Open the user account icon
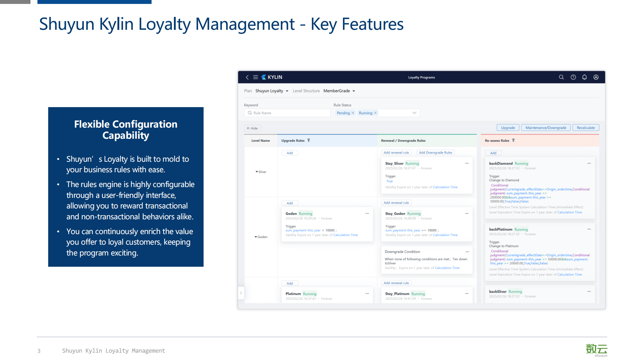The height and width of the screenshot is (362, 644). [x=596, y=77]
